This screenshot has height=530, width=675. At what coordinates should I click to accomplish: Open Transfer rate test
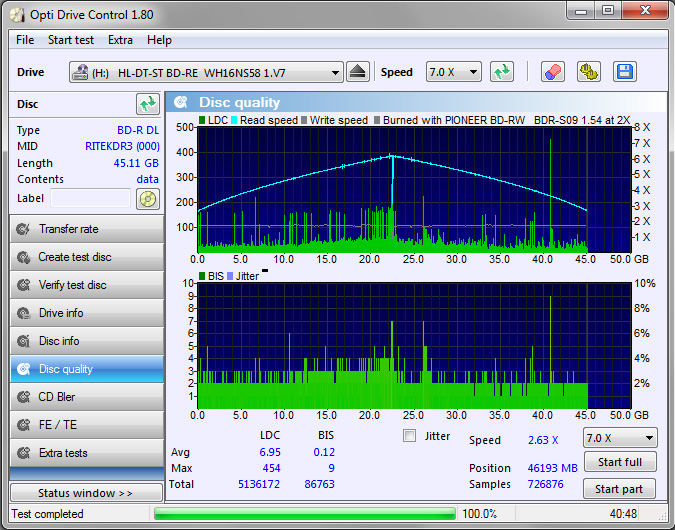(x=87, y=229)
